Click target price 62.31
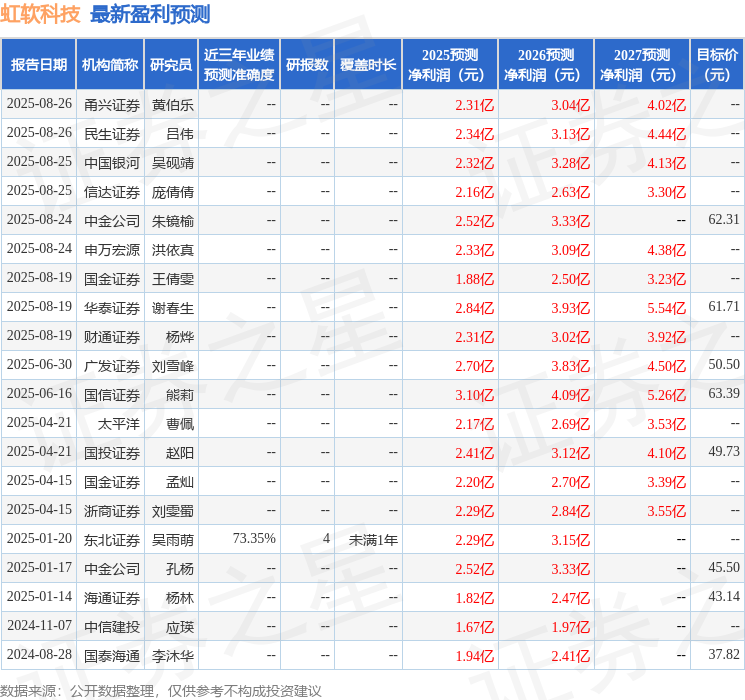The image size is (745, 700). pos(724,219)
